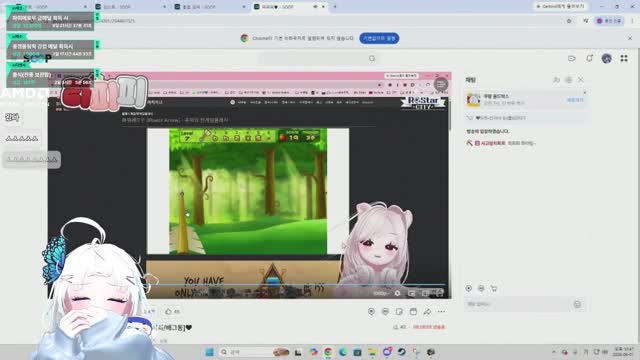Screen dimensions: 640x360
Task: Click the blue button in Chrome default-browser bar
Action: point(379,38)
